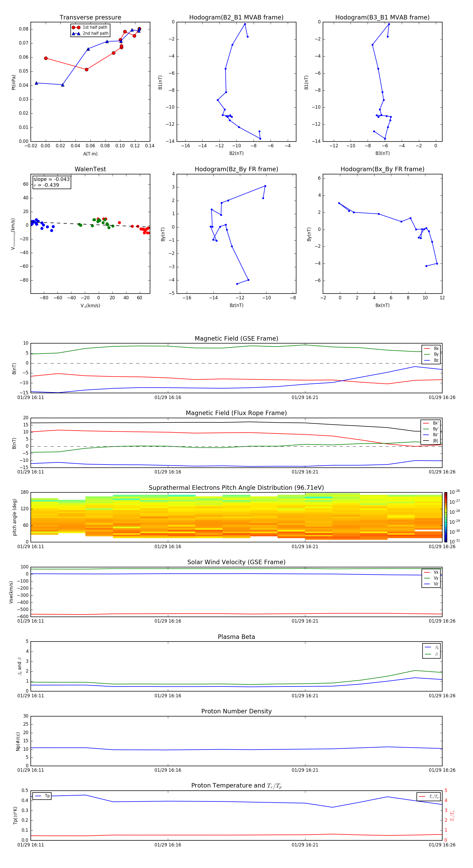Viewport: 473px width, 868px height.
Task: Select the "Transverse pressure" plot title
Action: (90, 18)
